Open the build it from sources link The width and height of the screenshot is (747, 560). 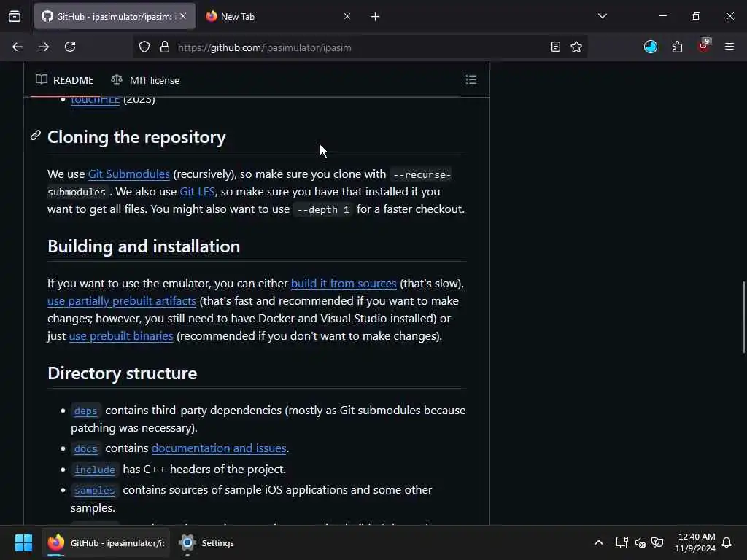(x=344, y=284)
